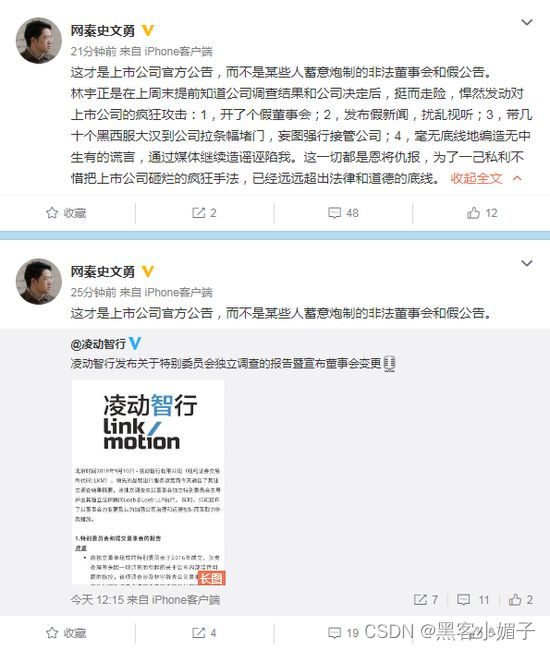Like the first post with 12 likes
The height and width of the screenshot is (650, 550).
[x=482, y=213]
